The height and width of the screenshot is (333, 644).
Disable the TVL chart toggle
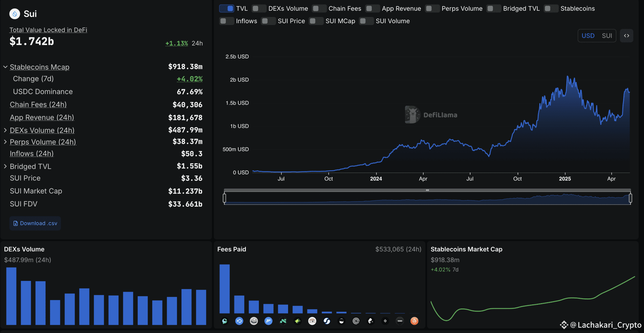pos(227,8)
